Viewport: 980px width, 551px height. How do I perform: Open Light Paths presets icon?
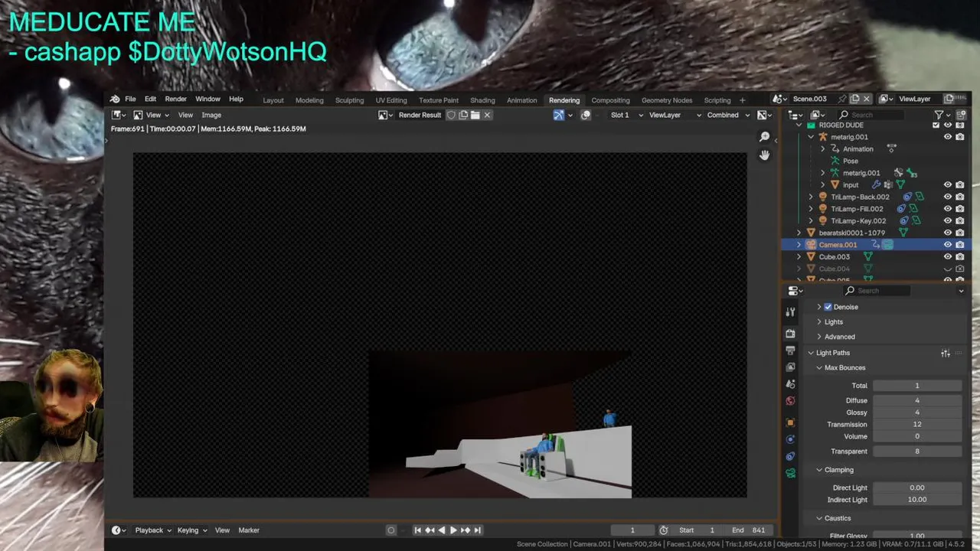tap(946, 353)
